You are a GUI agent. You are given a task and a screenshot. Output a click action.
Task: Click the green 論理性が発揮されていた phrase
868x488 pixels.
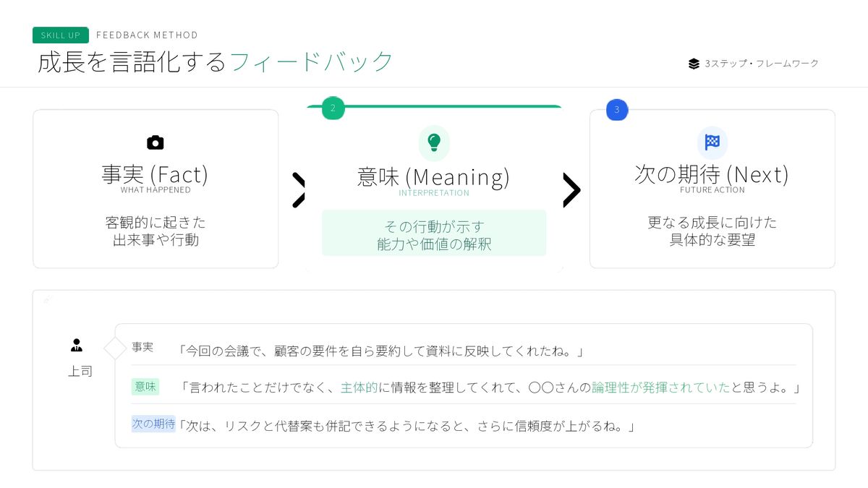(661, 388)
